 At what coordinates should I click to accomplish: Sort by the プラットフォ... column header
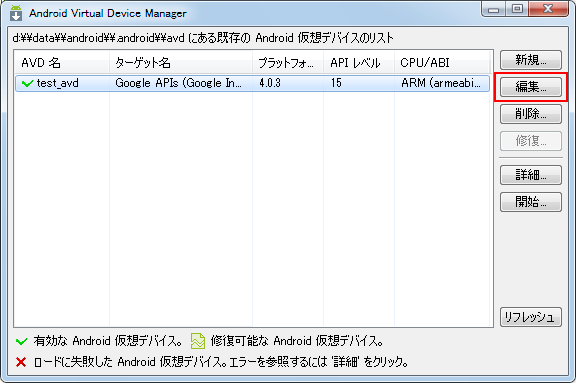pyautogui.click(x=288, y=63)
